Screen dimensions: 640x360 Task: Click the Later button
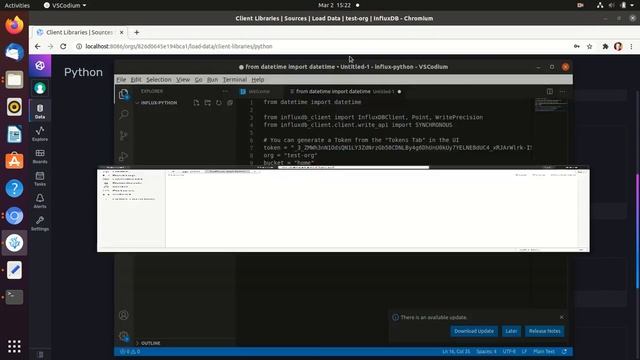[511, 331]
